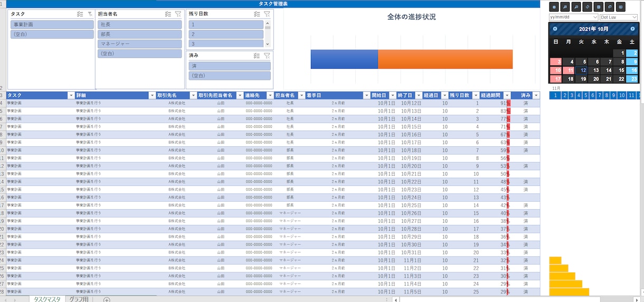Pick date 12 in the October calendar

click(582, 70)
